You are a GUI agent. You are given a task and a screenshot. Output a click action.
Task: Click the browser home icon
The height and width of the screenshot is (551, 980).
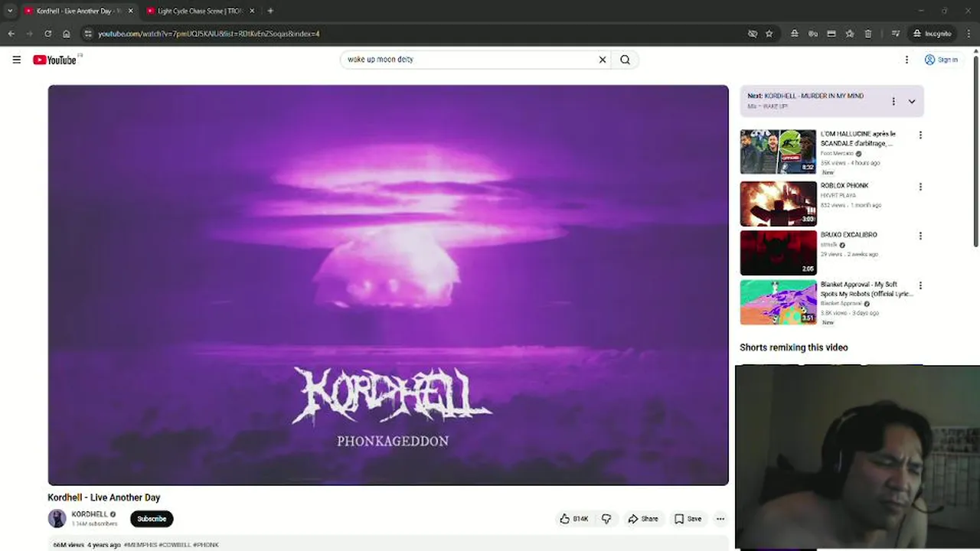pyautogui.click(x=67, y=34)
